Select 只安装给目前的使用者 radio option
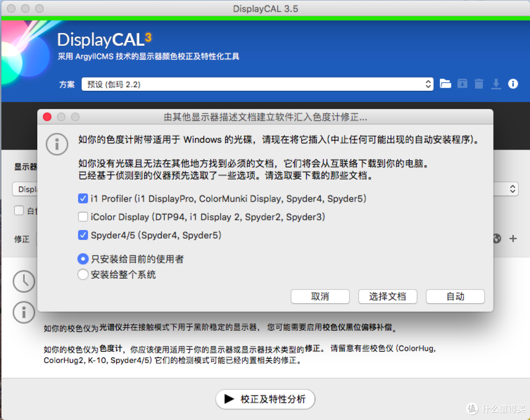Viewport: 530px width, 420px height. pos(83,259)
